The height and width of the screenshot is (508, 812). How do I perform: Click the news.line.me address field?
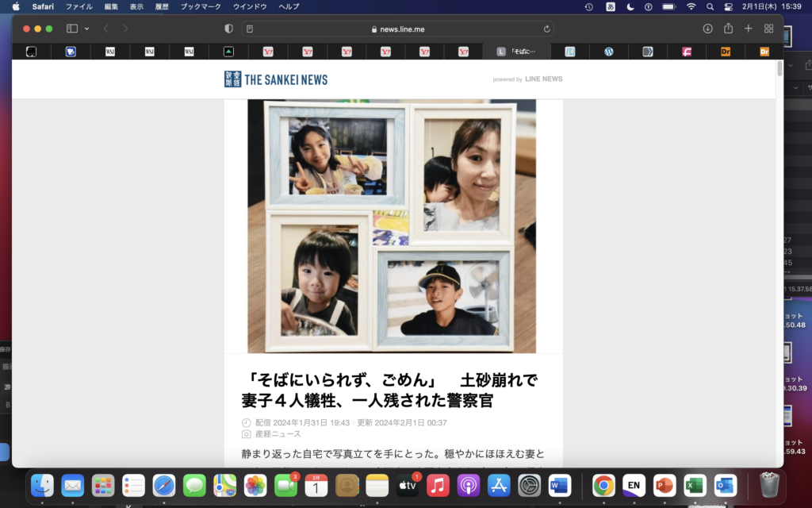(397, 29)
